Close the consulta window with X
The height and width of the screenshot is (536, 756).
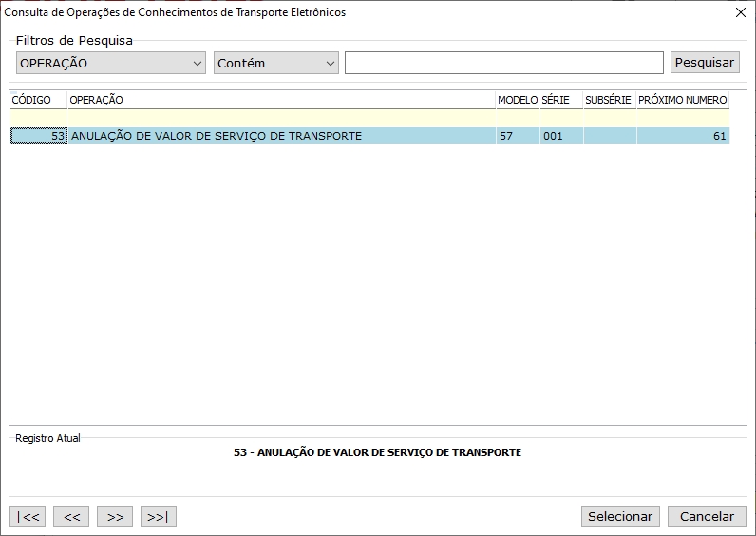pos(741,13)
